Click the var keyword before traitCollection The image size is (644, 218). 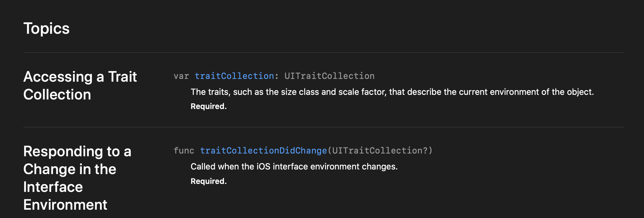181,76
